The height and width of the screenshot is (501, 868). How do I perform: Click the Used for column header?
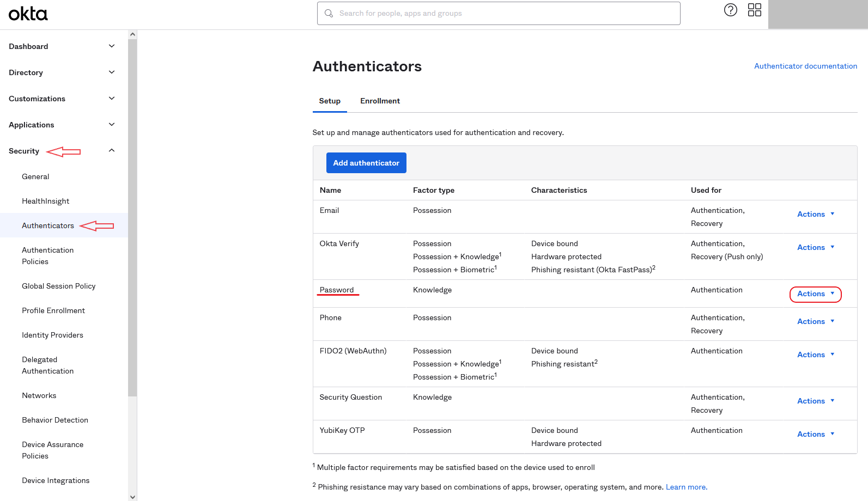706,190
